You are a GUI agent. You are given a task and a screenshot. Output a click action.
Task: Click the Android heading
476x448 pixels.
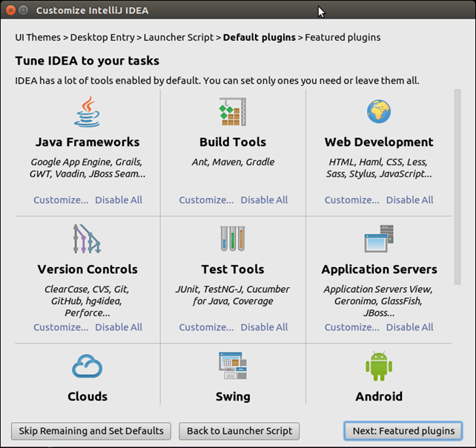point(379,397)
